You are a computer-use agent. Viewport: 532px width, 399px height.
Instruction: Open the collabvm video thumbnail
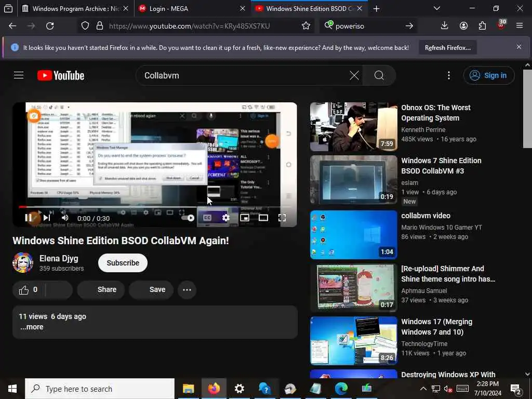tap(353, 235)
